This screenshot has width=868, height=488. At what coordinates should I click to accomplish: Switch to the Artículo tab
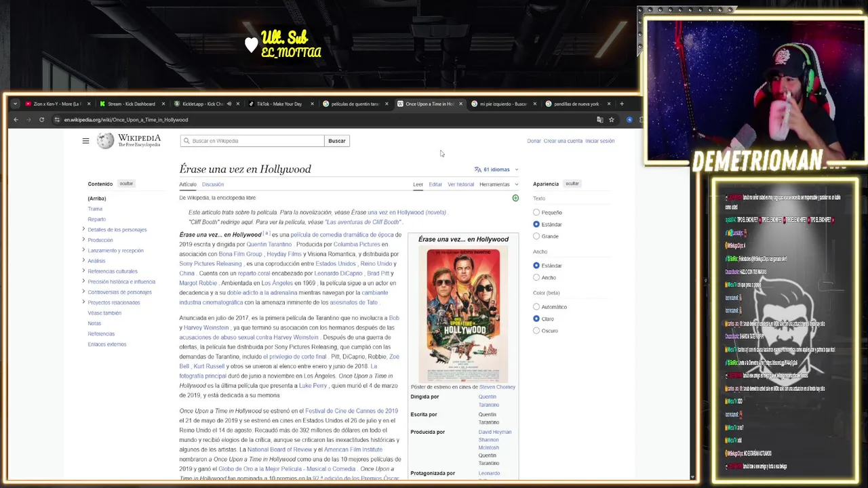(x=188, y=184)
